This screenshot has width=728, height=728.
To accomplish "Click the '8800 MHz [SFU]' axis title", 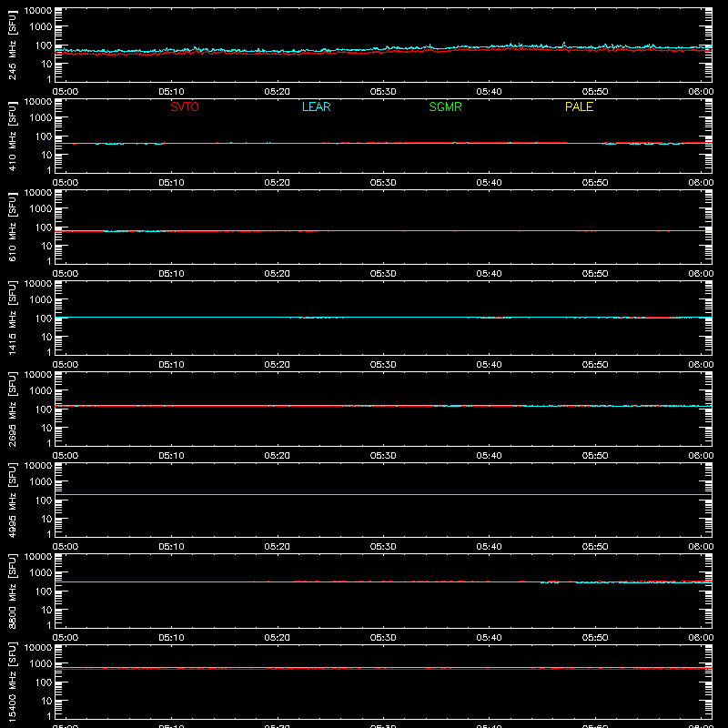I will (12, 591).
